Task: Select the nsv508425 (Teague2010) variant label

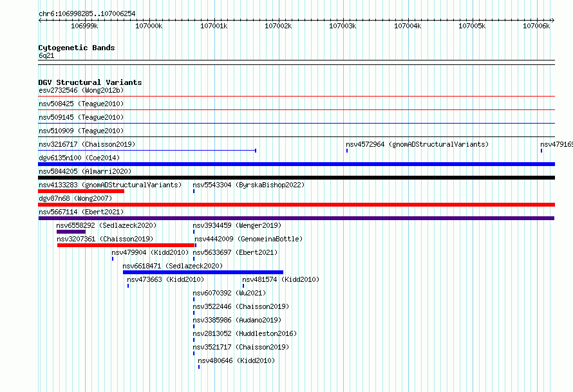Action: click(x=81, y=104)
